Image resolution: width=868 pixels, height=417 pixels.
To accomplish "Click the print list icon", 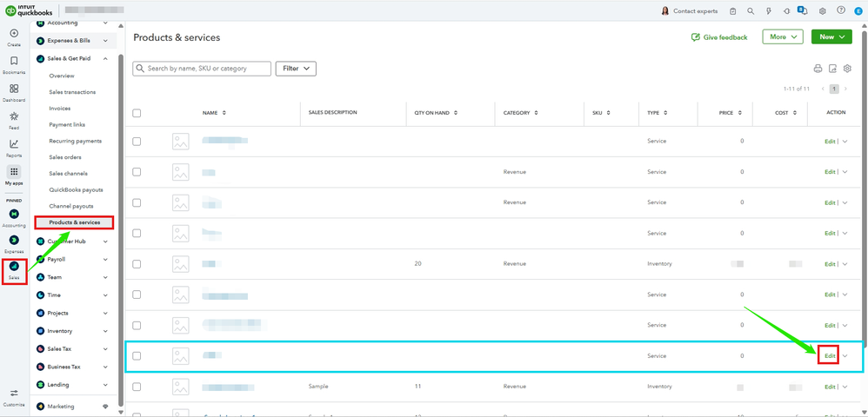I will coord(818,69).
